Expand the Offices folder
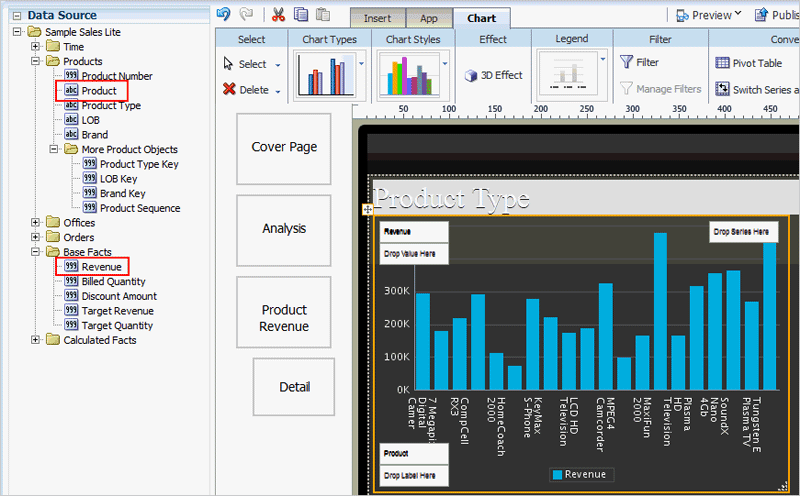 [36, 223]
